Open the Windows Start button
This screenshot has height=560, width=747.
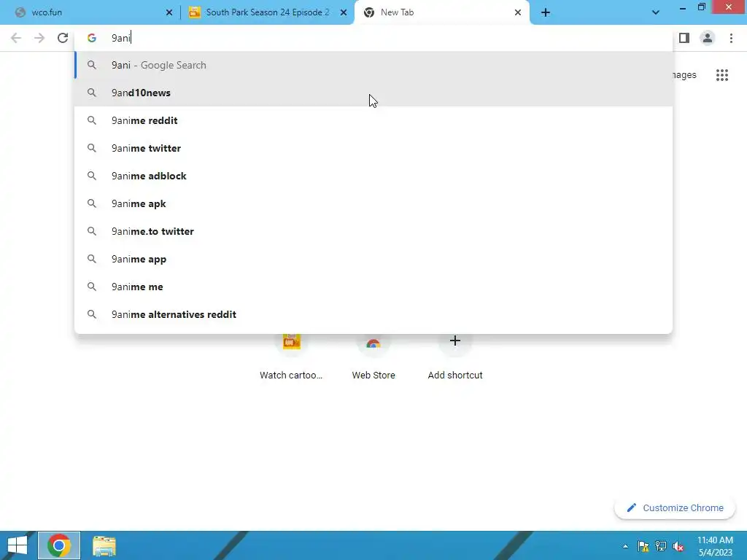[x=18, y=545]
